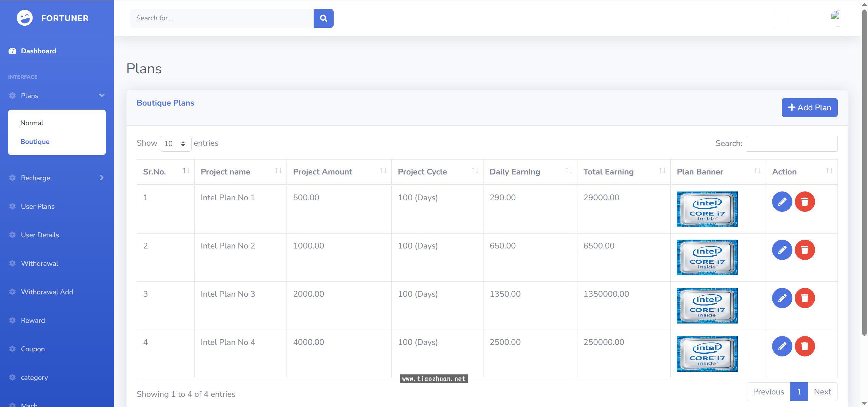Click 'Showing 1 to 4 of 4 entries'
868x407 pixels.
click(x=186, y=394)
